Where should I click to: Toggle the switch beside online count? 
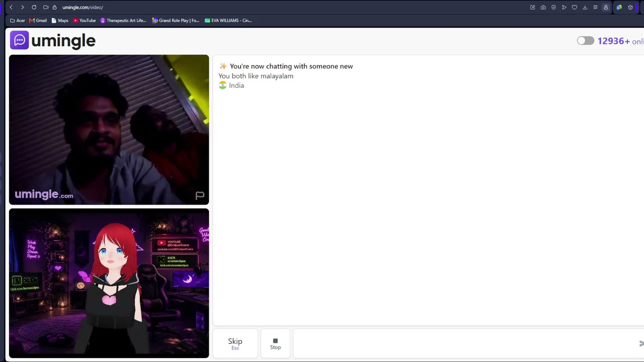(585, 41)
